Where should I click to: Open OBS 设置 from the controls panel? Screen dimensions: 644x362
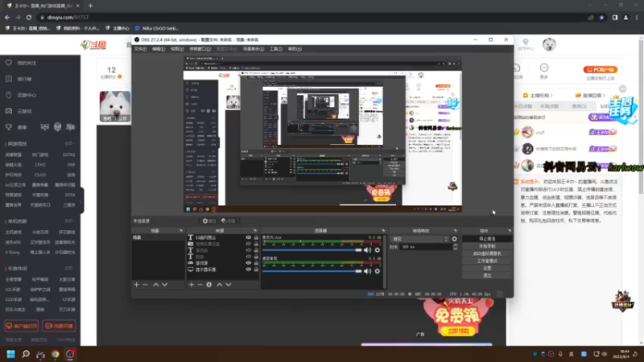[487, 268]
